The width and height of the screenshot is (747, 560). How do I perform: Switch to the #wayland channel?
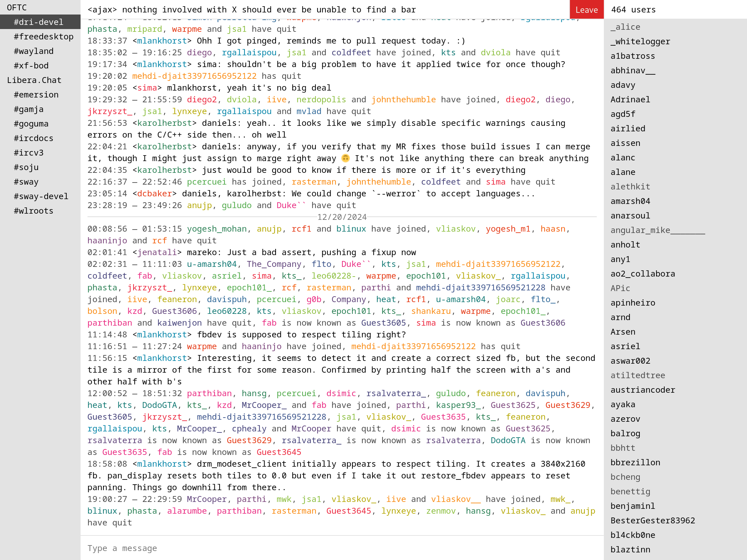click(x=34, y=51)
